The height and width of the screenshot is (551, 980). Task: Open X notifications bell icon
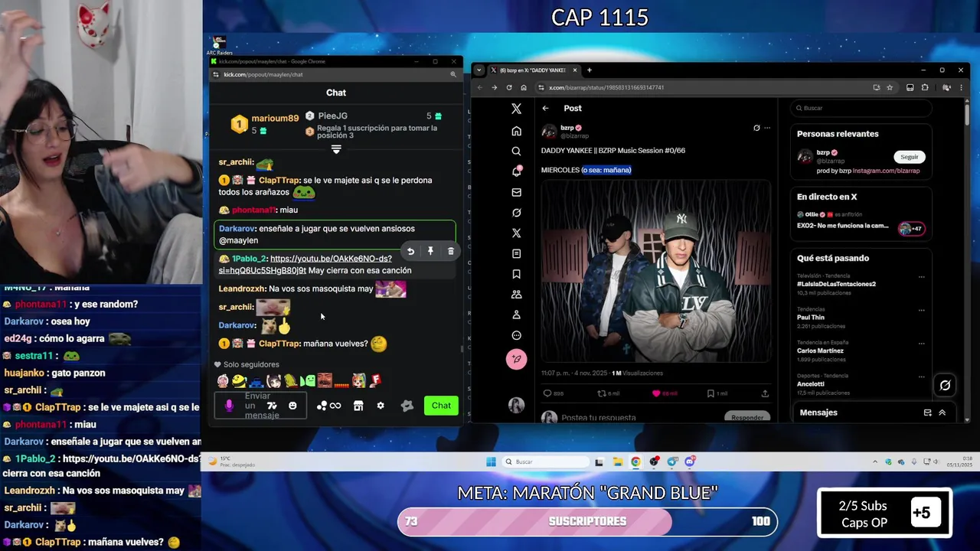pyautogui.click(x=516, y=171)
